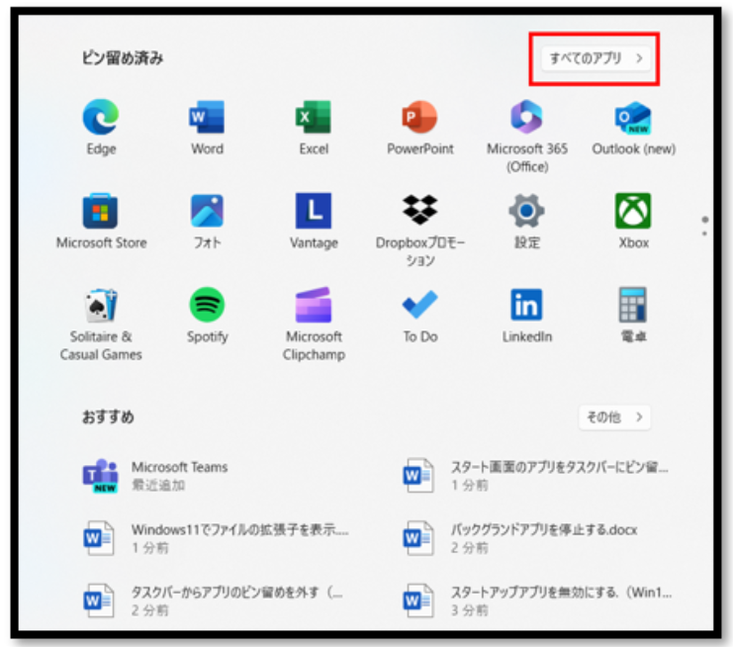
Task: Click the すべてのアプリ button
Action: pyautogui.click(x=595, y=59)
